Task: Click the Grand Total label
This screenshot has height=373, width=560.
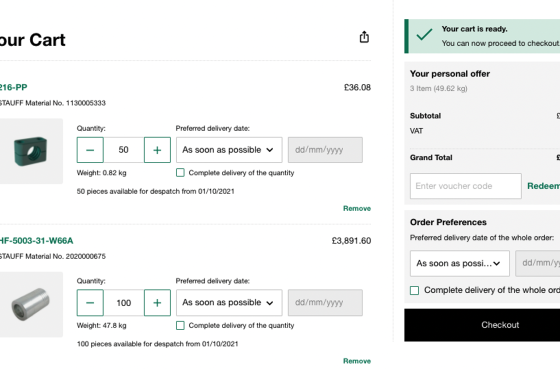Action: pyautogui.click(x=431, y=158)
